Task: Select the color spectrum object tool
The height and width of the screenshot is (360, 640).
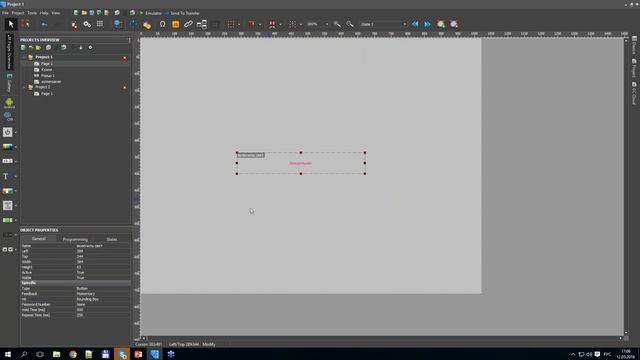Action: [x=8, y=147]
